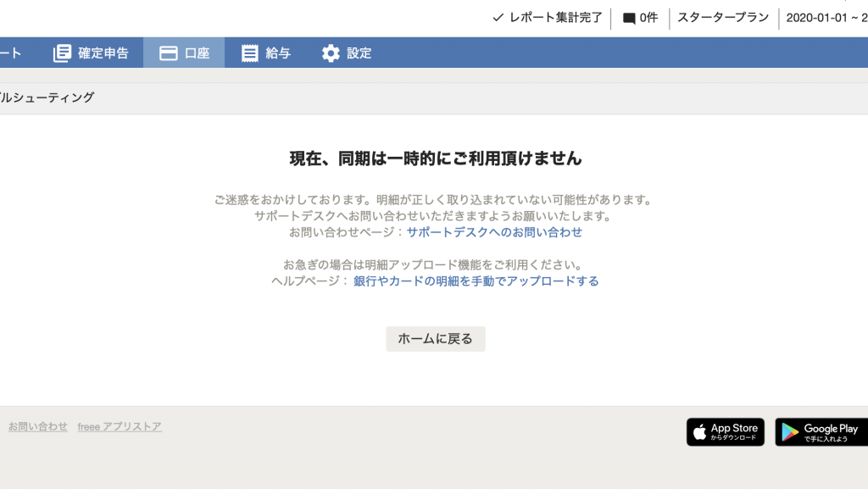Viewport: 868px width, 489px height.
Task: Click the 0件 message count
Action: [648, 18]
